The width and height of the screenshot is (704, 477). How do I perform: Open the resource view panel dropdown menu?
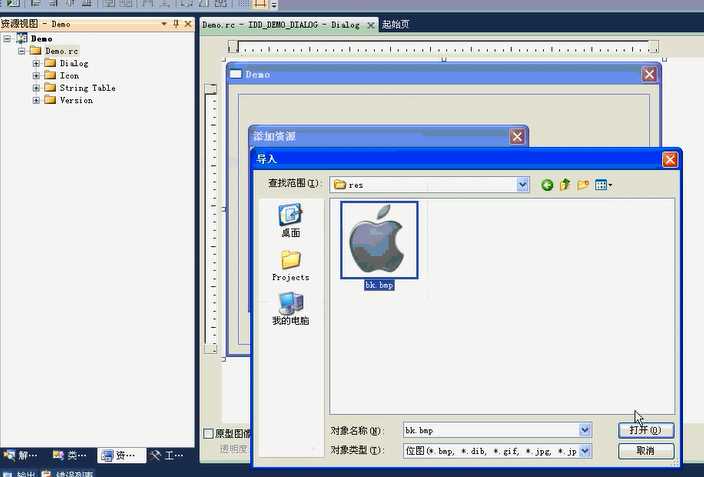click(164, 24)
